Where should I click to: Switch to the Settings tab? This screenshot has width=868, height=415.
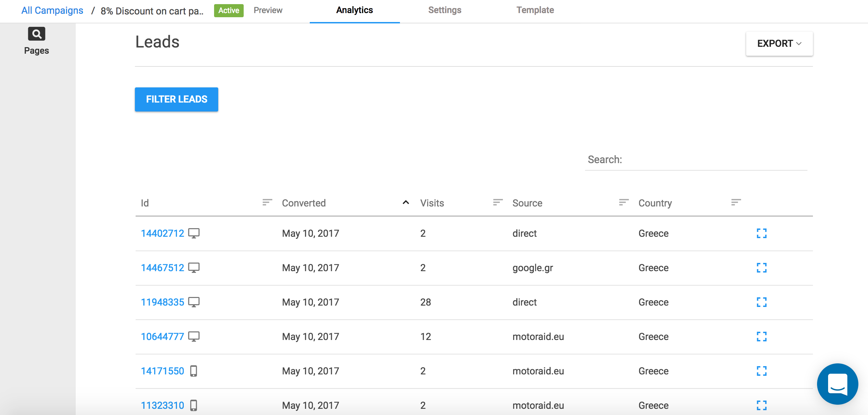pyautogui.click(x=445, y=10)
